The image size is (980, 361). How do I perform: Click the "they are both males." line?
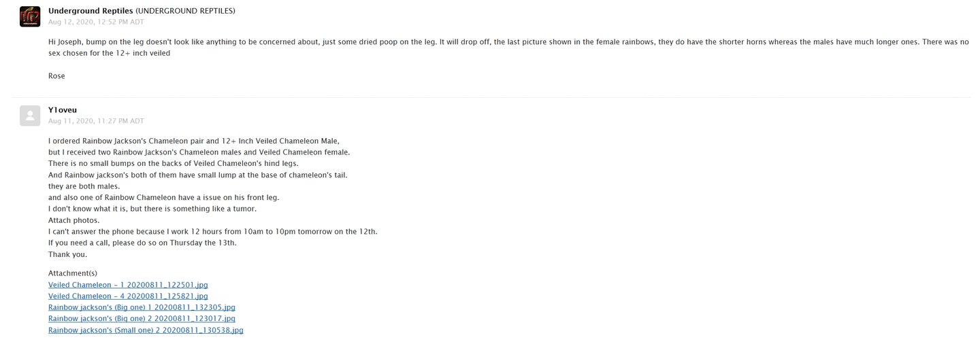click(84, 186)
